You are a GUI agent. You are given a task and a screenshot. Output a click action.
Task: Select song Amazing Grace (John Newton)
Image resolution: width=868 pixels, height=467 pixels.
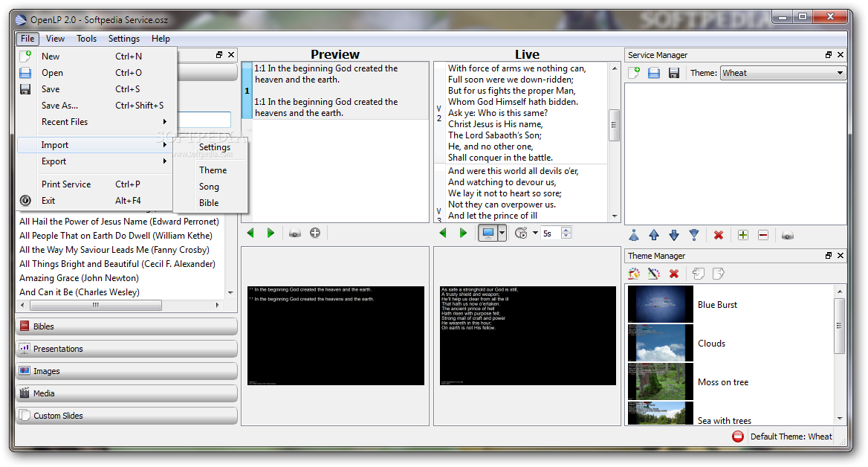[x=80, y=278]
